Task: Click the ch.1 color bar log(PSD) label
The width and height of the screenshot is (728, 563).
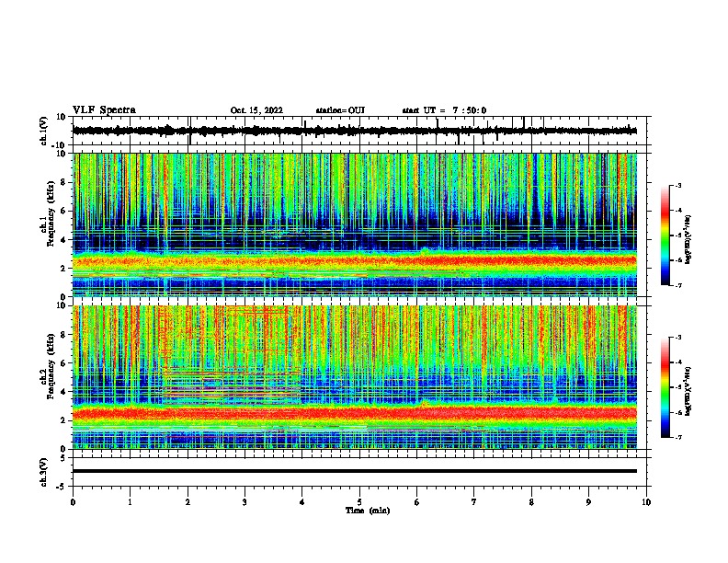Action: point(688,240)
